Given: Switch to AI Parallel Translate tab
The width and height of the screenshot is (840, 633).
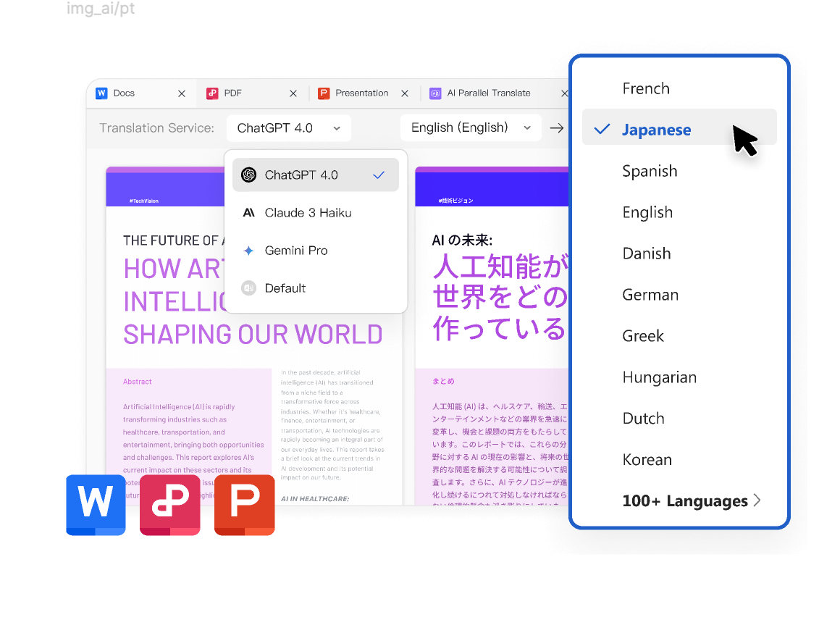Looking at the screenshot, I should pos(495,93).
